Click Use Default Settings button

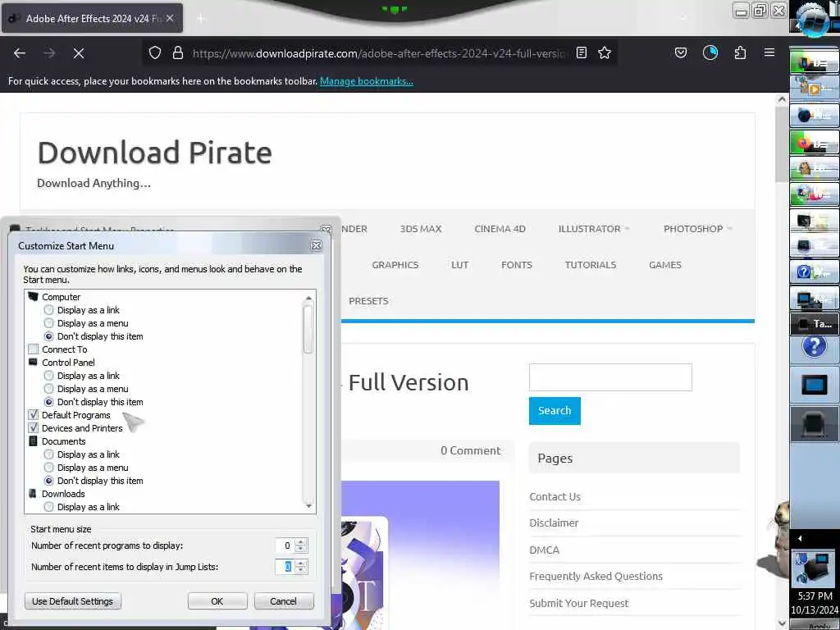73,601
